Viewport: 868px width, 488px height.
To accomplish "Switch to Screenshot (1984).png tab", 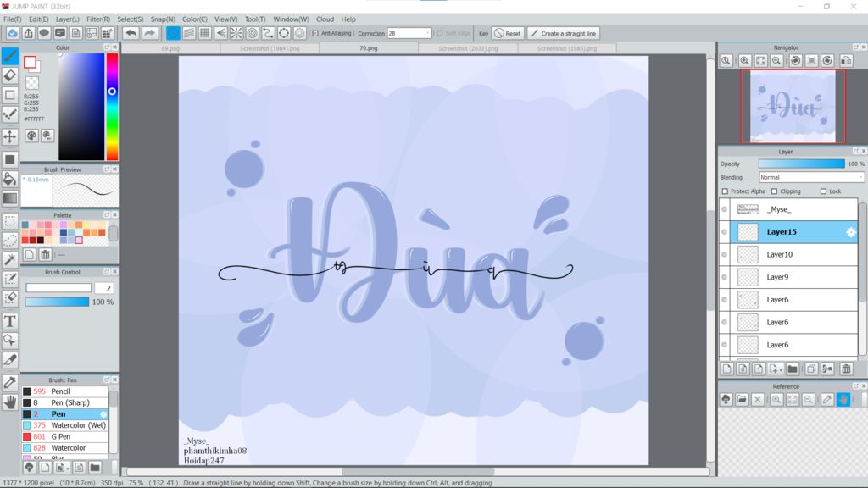I will (270, 48).
